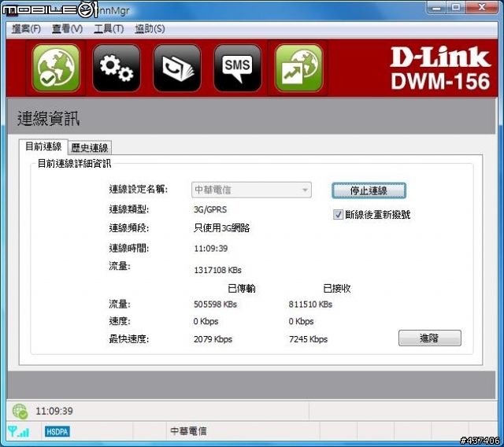
Task: Click the 3G/GPRS connection type value
Action: 210,209
